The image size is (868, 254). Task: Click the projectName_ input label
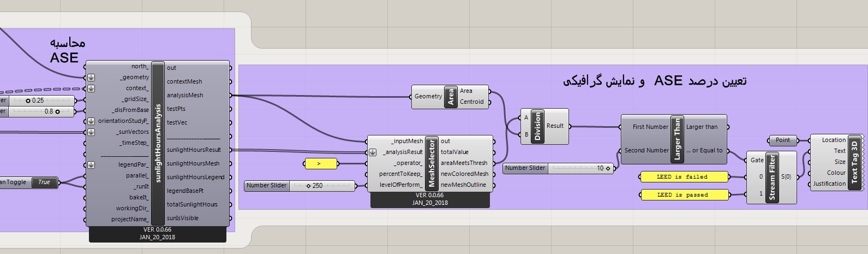click(130, 220)
